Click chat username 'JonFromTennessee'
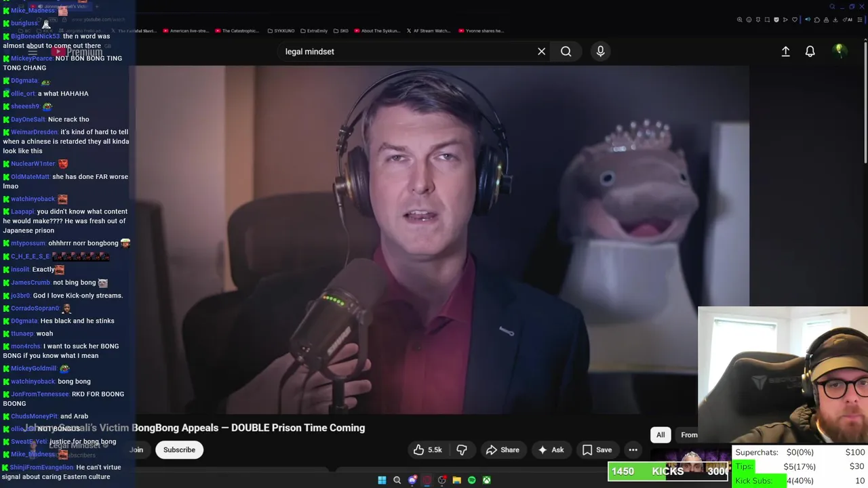 point(40,394)
